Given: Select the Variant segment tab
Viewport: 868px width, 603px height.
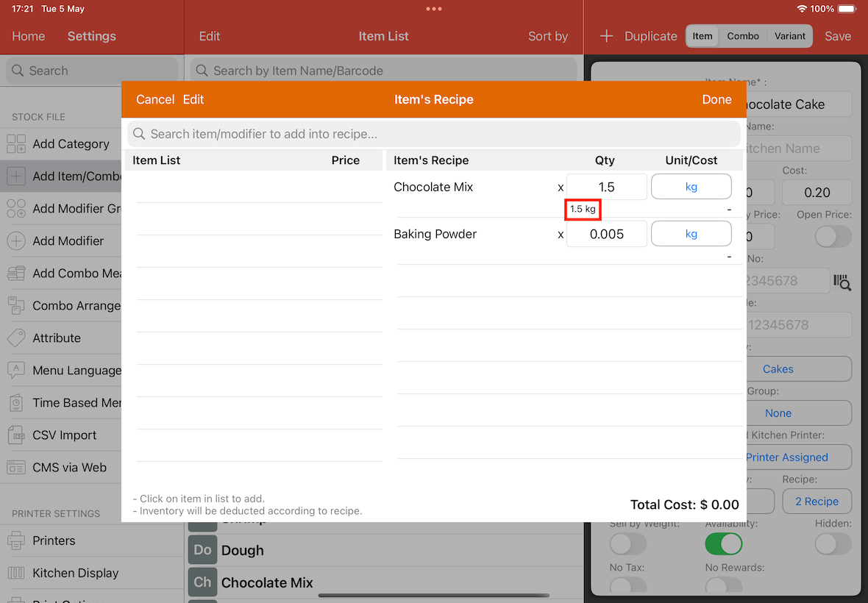Looking at the screenshot, I should coord(789,36).
